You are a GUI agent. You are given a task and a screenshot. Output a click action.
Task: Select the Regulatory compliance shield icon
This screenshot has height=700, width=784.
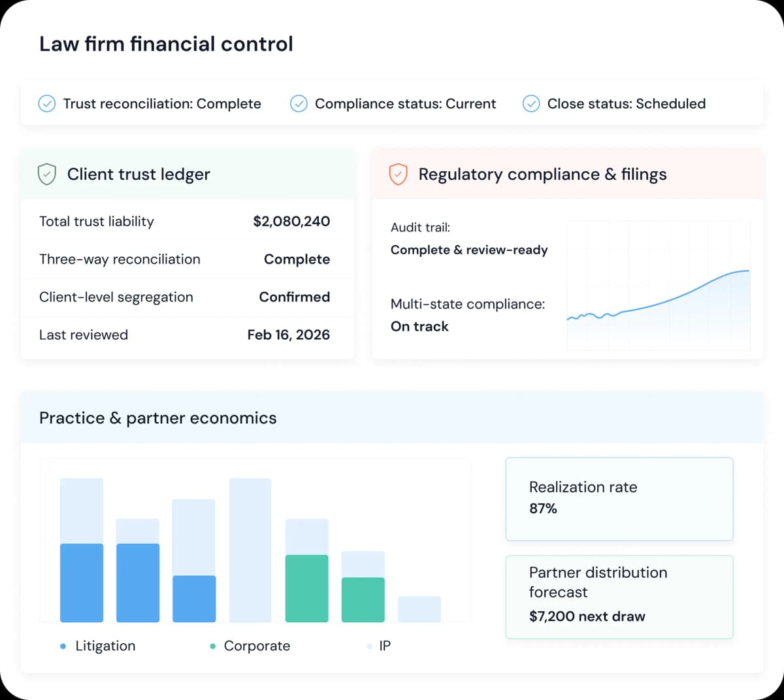(399, 174)
